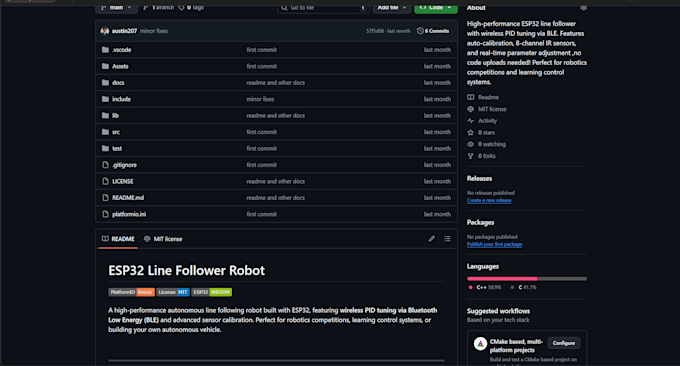Viewport: 680px width, 366px height.
Task: Open the latest 'minor fixes' commit message
Action: coord(154,31)
